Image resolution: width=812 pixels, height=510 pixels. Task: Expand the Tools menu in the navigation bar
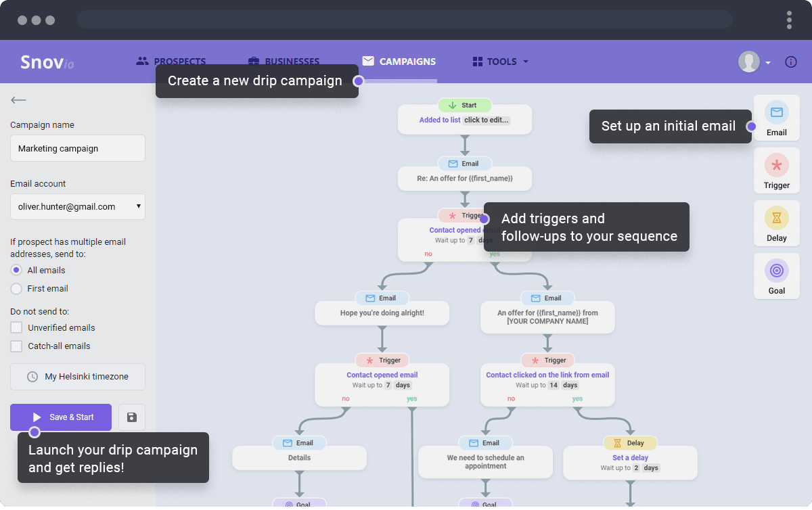point(500,62)
